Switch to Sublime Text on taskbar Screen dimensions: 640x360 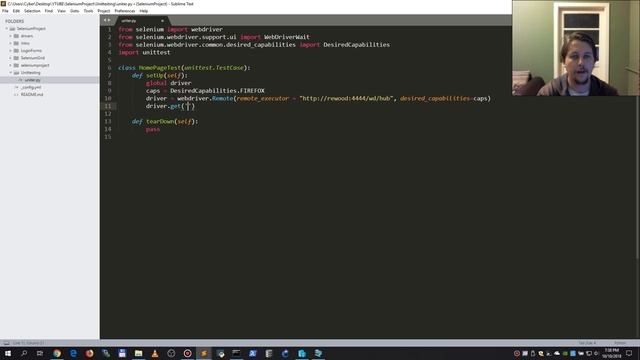point(204,353)
